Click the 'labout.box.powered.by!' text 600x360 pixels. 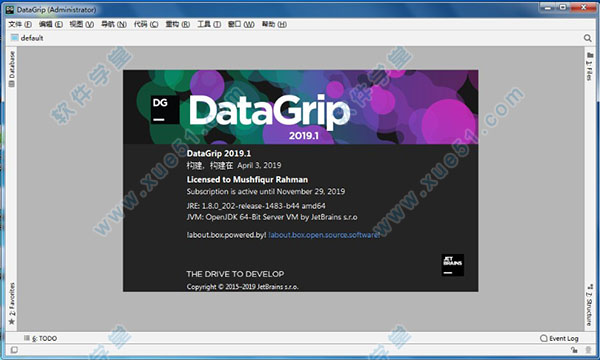226,235
